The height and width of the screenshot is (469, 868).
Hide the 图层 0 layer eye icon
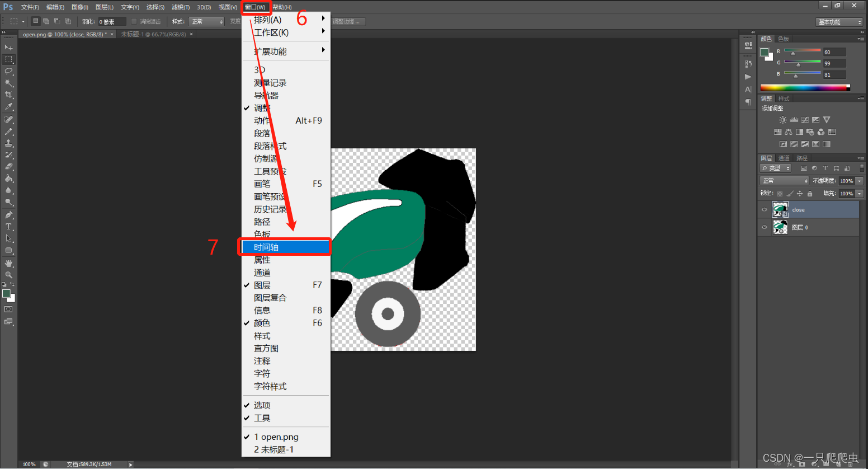coord(764,227)
